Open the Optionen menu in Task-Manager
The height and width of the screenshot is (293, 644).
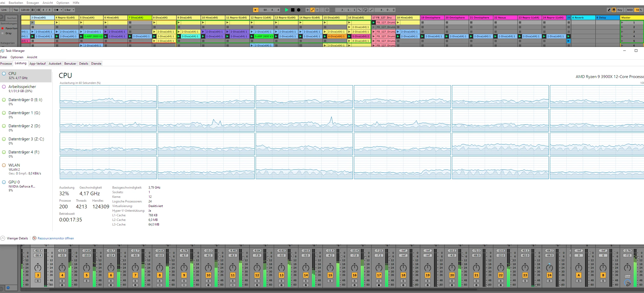(17, 57)
